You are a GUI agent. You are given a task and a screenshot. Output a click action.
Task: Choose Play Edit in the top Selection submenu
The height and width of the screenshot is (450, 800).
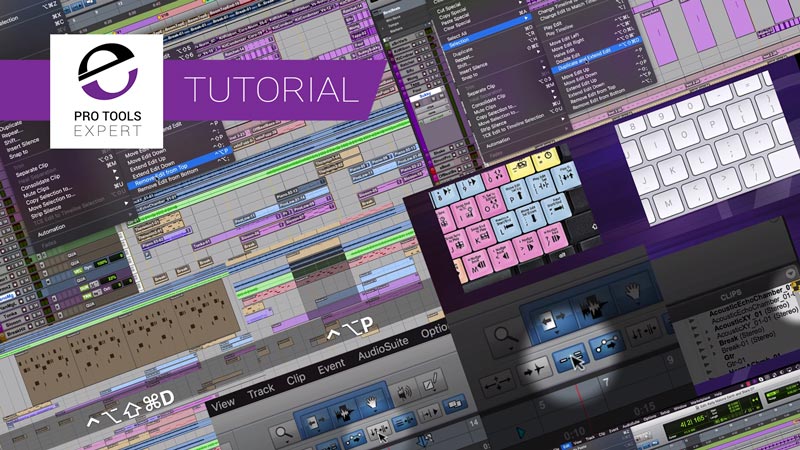552,26
